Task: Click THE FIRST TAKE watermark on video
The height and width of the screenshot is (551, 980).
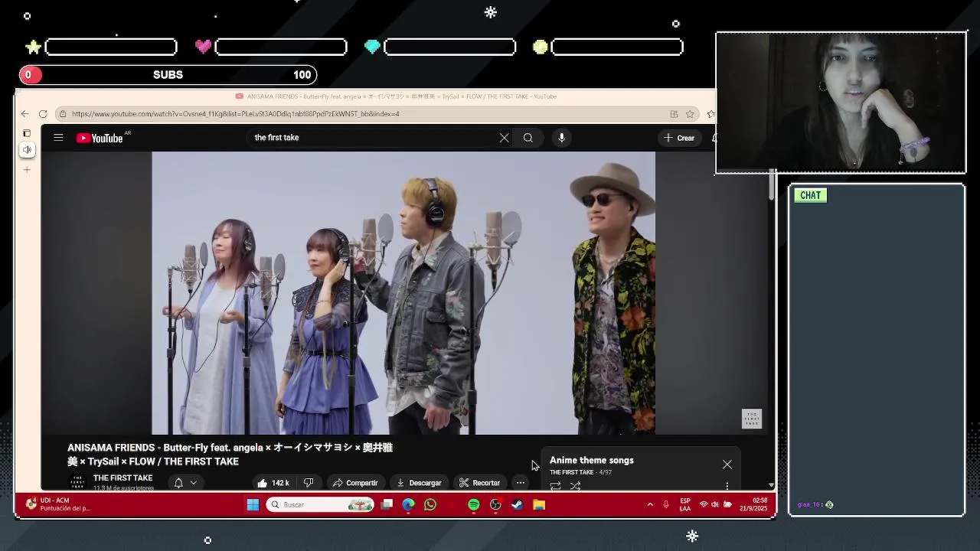Action: (x=752, y=419)
